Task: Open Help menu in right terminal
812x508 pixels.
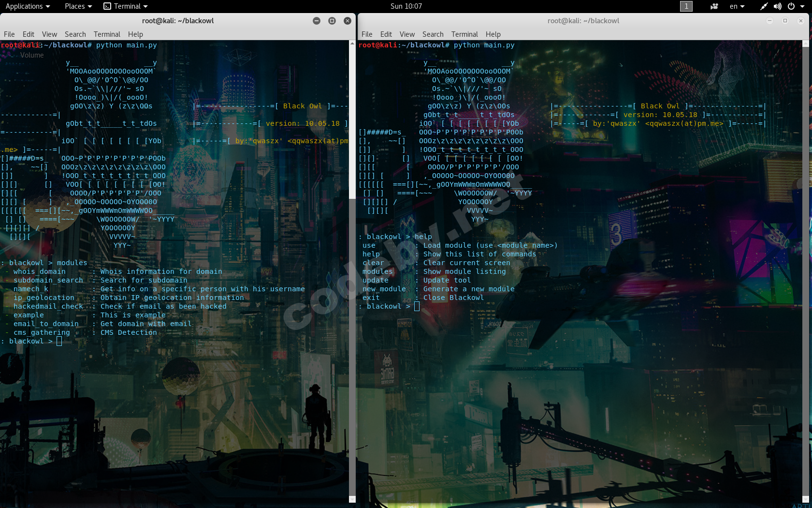Action: 493,34
